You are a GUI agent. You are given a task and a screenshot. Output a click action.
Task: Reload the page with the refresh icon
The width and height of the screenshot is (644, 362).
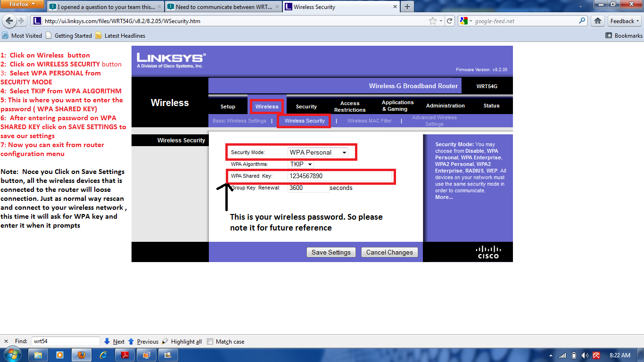coord(450,21)
